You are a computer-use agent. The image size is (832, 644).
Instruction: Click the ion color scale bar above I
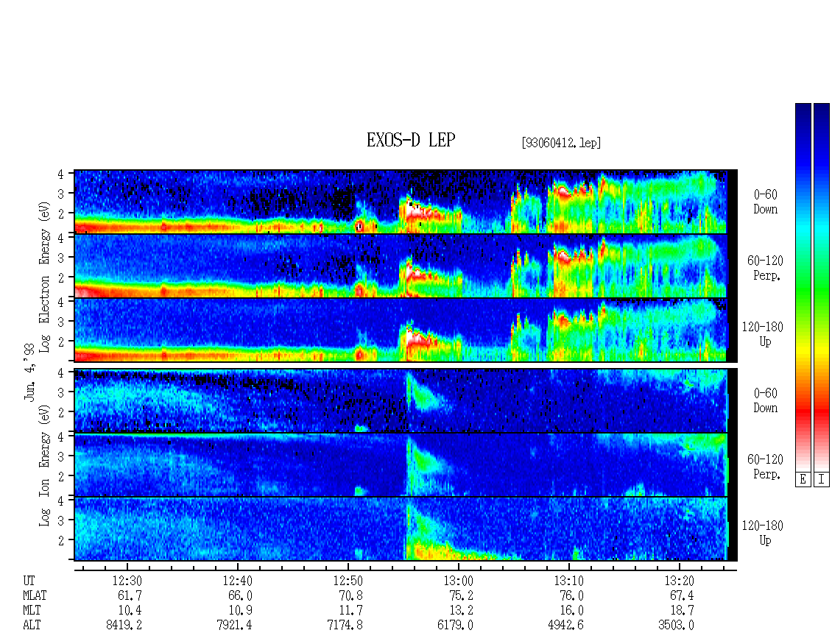[822, 286]
